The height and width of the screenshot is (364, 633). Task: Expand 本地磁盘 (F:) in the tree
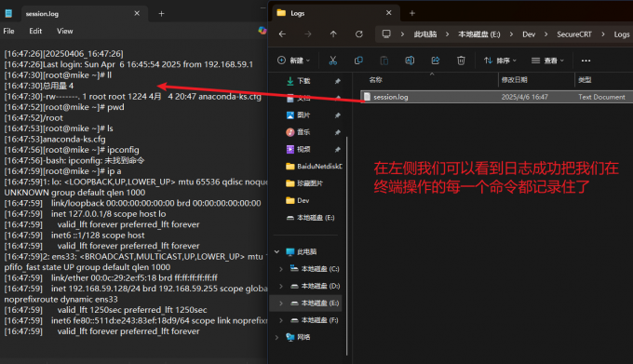coord(281,320)
